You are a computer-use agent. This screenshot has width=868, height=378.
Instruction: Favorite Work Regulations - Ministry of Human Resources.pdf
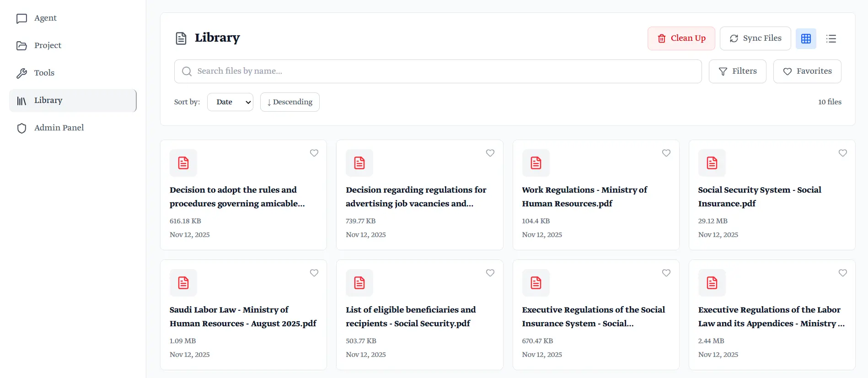pyautogui.click(x=666, y=153)
